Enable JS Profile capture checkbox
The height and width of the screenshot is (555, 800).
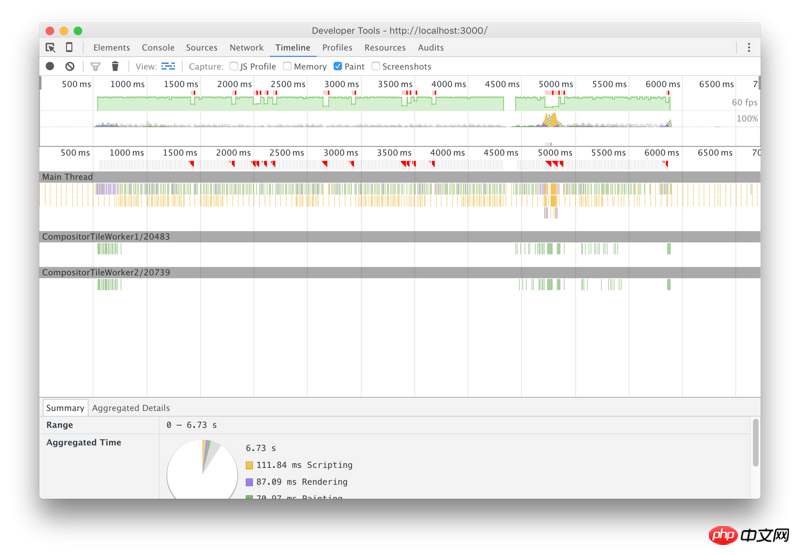pyautogui.click(x=234, y=66)
